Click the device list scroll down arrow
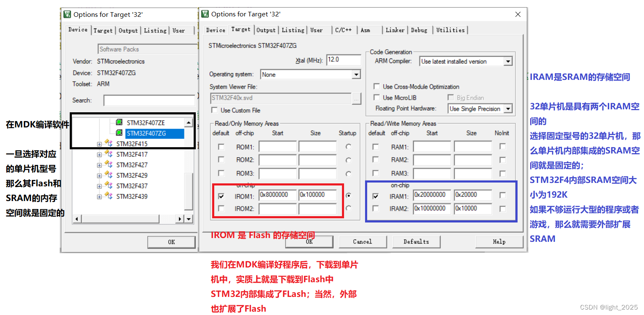 pyautogui.click(x=189, y=219)
